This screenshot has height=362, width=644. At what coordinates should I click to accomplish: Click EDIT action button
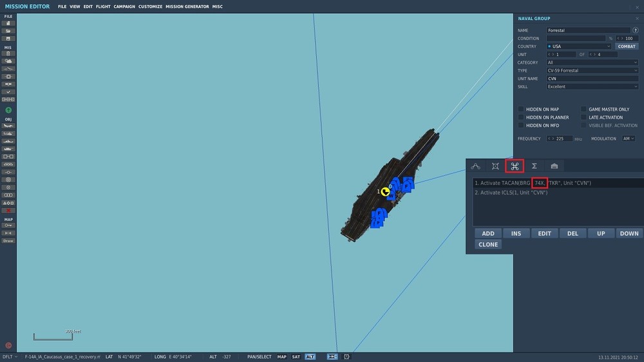click(545, 233)
